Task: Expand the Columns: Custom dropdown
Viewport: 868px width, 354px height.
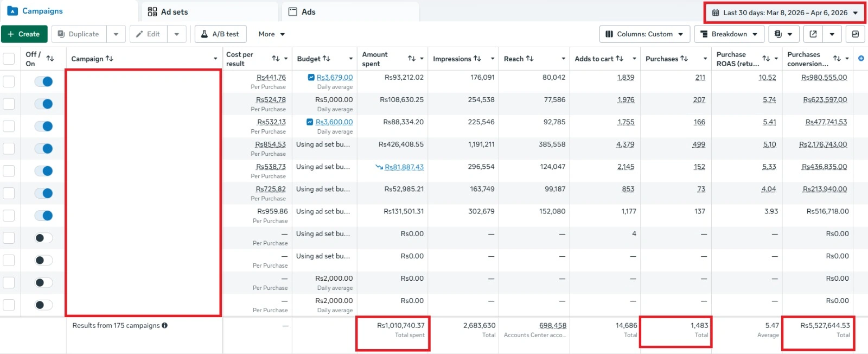Action: (644, 34)
